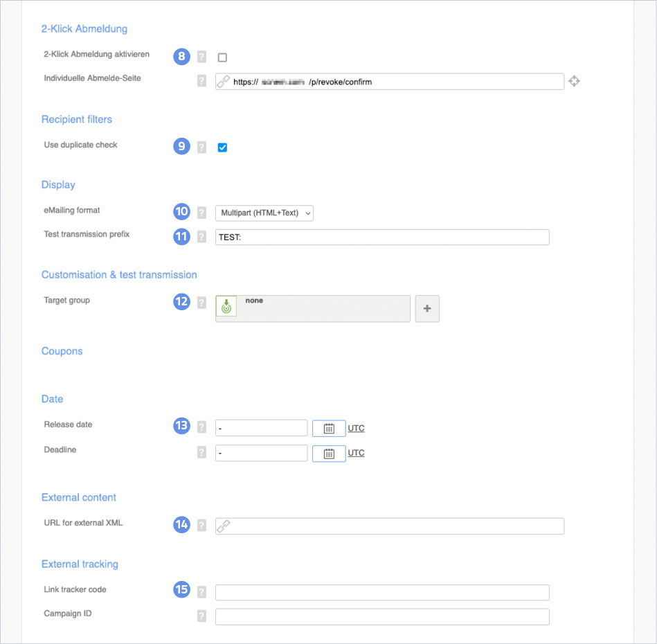Click the Recipient filters section heading
The width and height of the screenshot is (657, 644).
[x=77, y=119]
